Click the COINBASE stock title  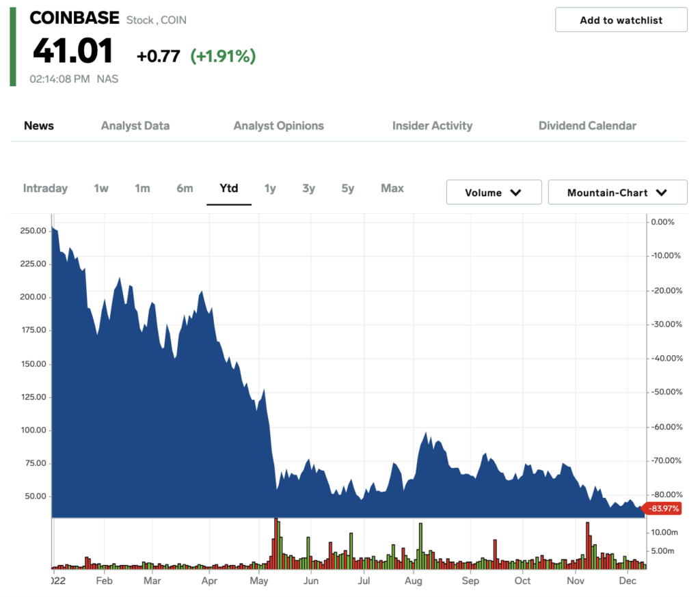pyautogui.click(x=74, y=18)
